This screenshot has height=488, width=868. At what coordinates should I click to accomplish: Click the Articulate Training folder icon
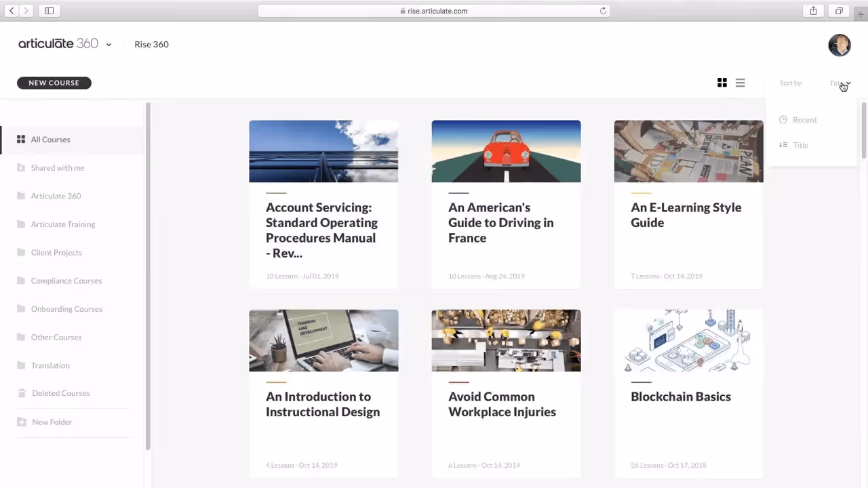(x=21, y=224)
